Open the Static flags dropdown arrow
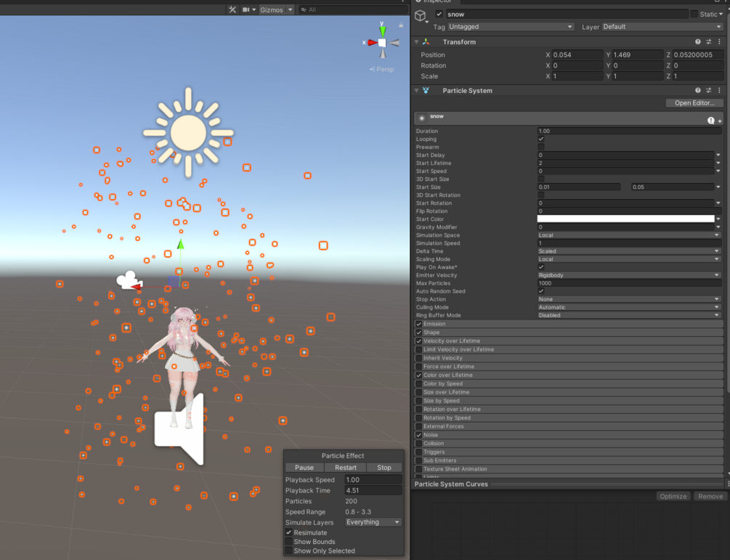The height and width of the screenshot is (560, 730). [x=721, y=14]
